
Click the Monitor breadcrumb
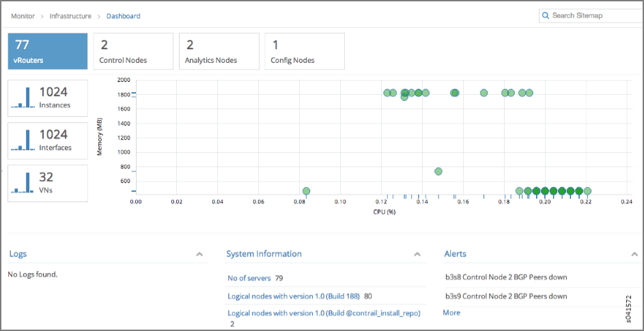23,16
